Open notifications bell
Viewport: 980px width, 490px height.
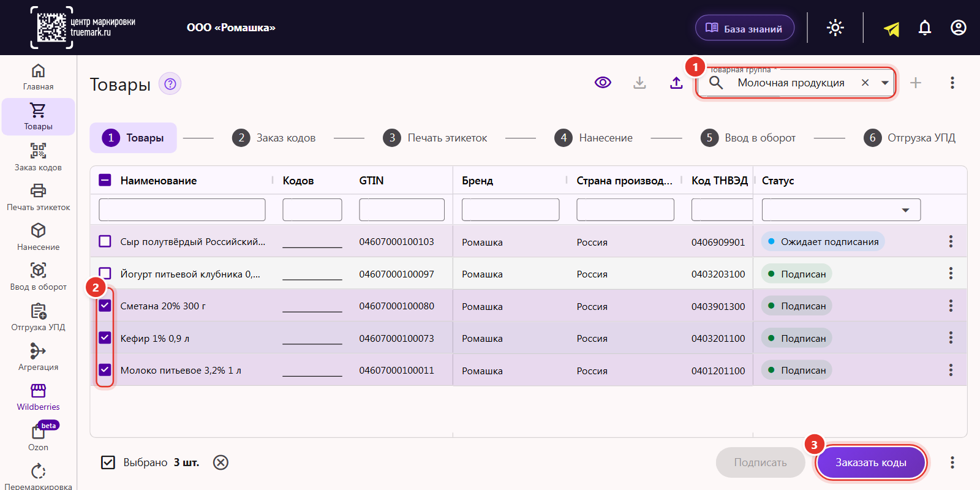tap(925, 28)
